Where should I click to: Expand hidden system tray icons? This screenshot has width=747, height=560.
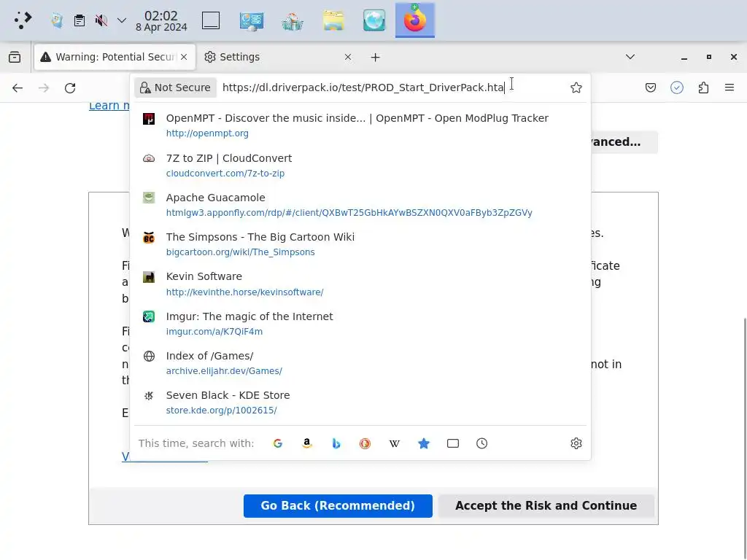pos(122,20)
